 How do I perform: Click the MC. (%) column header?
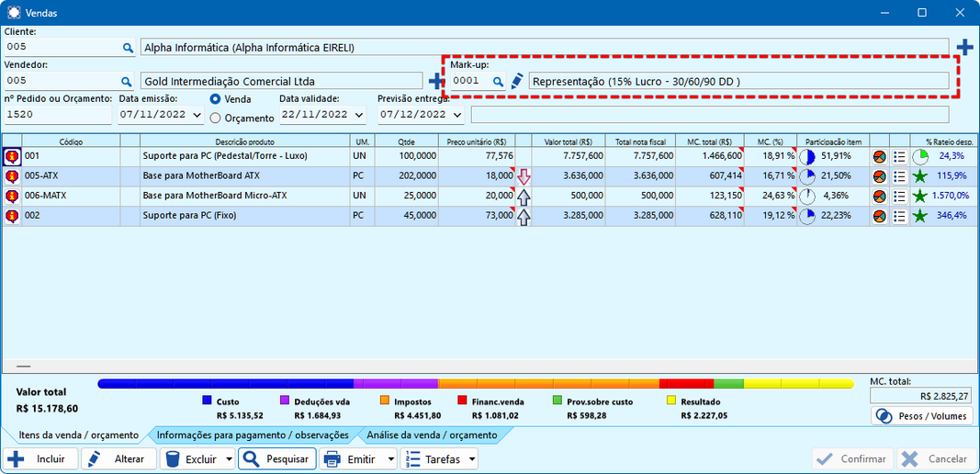pyautogui.click(x=772, y=141)
